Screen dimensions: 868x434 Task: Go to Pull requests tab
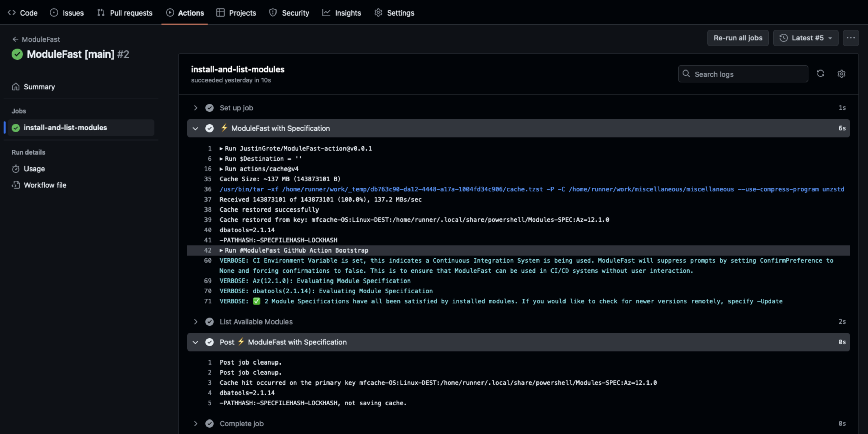click(125, 13)
